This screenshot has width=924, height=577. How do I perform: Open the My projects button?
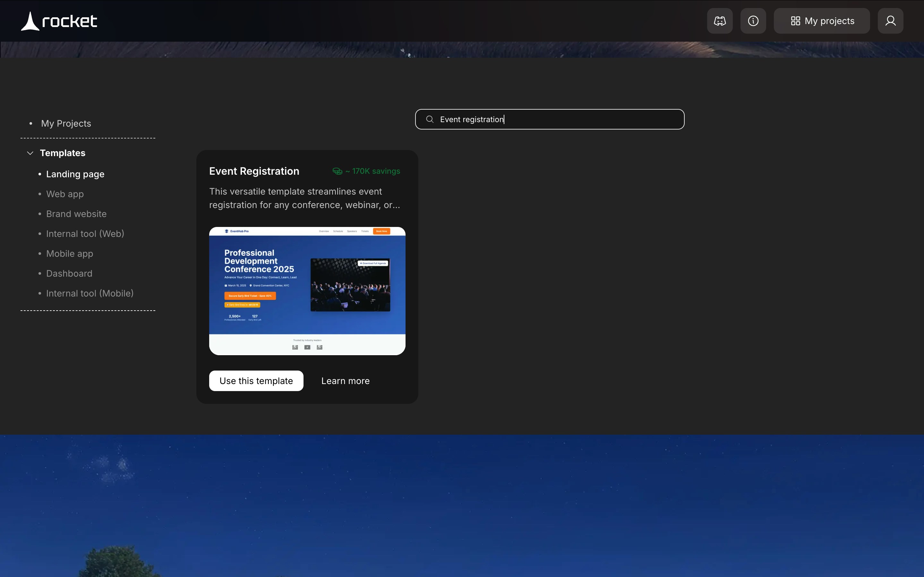pos(822,21)
